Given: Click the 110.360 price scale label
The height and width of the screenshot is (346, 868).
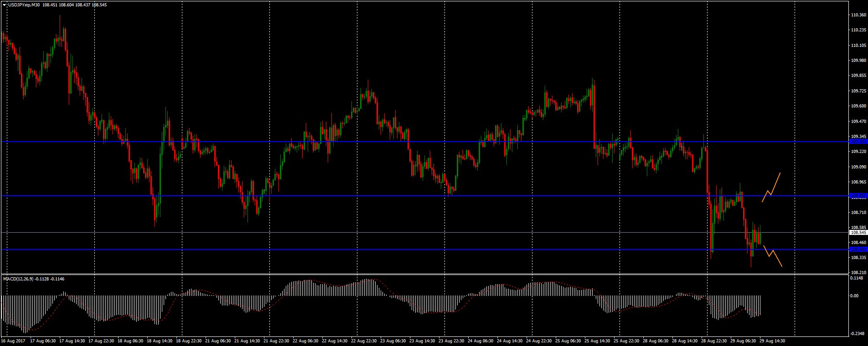Looking at the screenshot, I should [858, 15].
